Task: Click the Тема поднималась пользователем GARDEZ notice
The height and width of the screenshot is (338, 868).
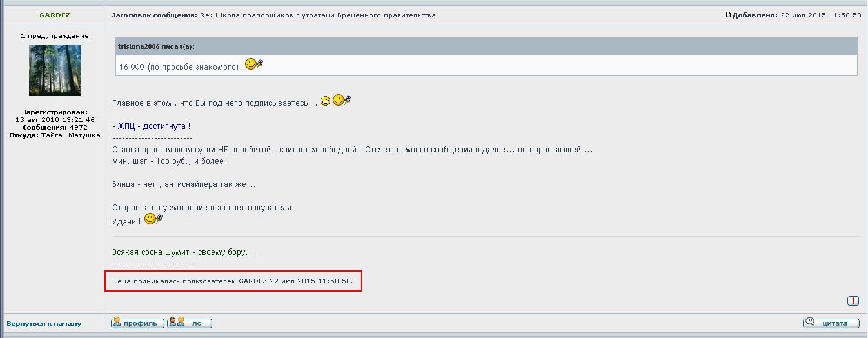Action: click(x=232, y=281)
